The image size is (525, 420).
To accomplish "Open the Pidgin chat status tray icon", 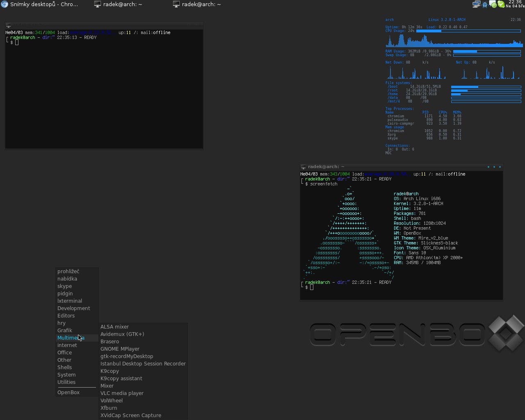I will click(493, 4).
